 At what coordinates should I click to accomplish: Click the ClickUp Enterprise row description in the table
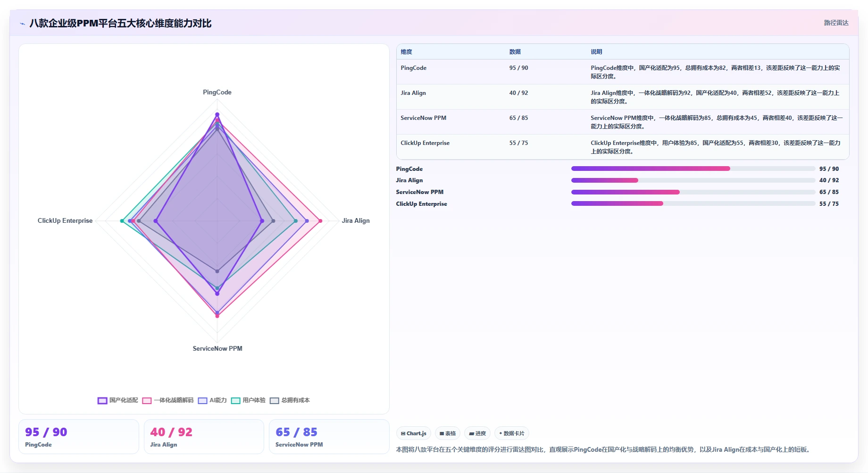[716, 147]
